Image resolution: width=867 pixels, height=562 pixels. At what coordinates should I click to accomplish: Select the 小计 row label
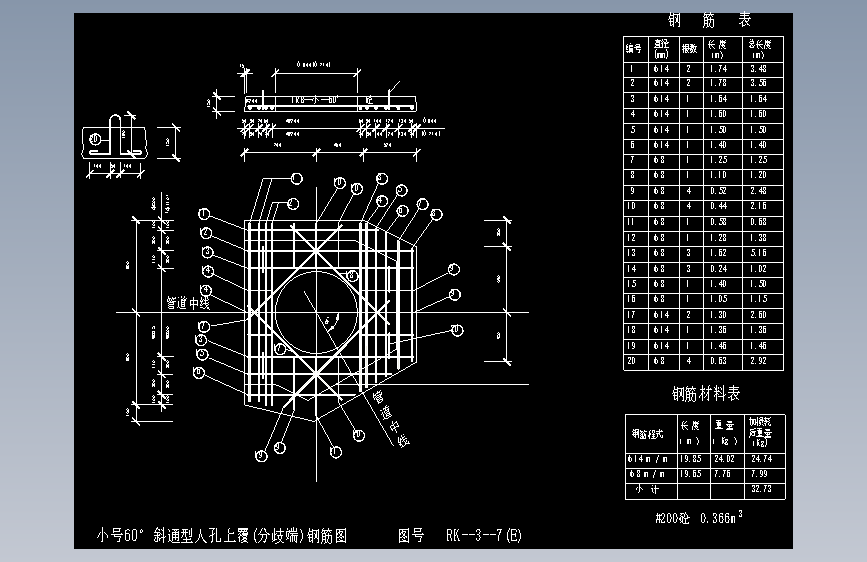click(647, 489)
